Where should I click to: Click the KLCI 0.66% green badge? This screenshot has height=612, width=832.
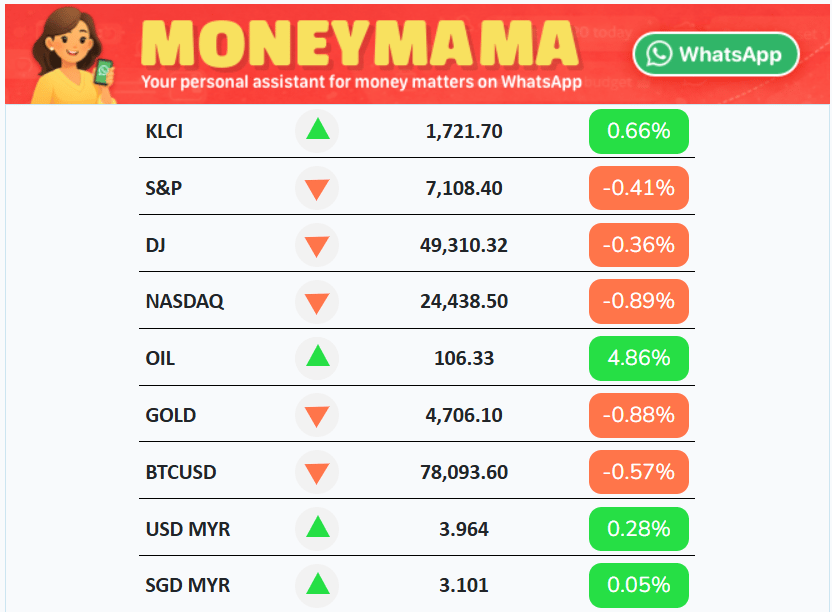(x=639, y=131)
